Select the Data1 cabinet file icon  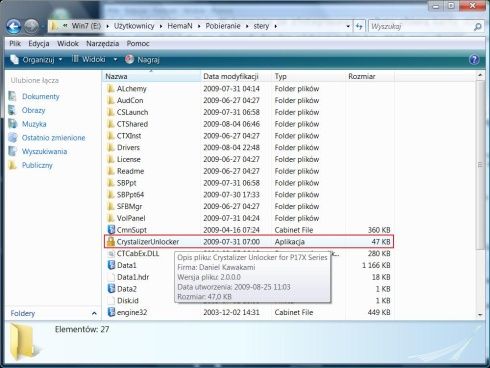[x=111, y=265]
